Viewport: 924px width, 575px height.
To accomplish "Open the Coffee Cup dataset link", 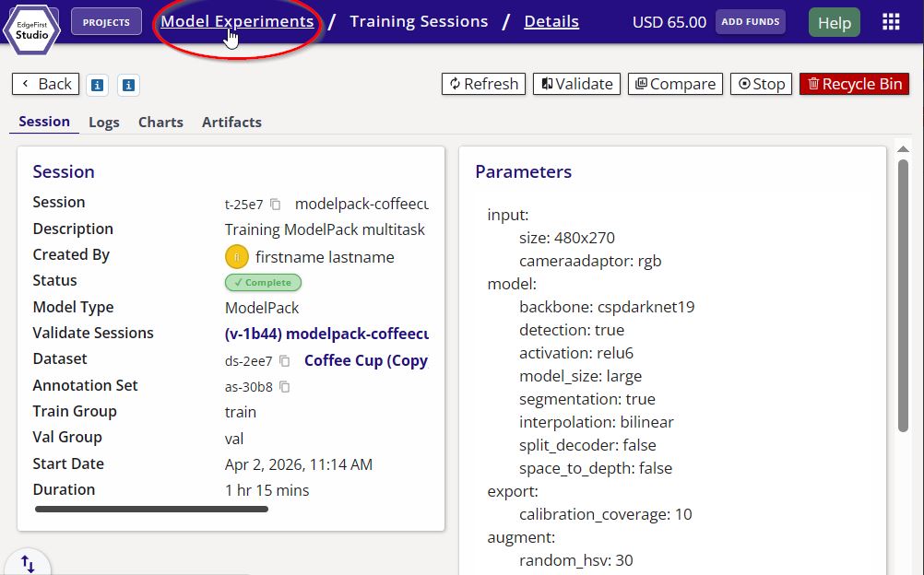I will [x=365, y=360].
